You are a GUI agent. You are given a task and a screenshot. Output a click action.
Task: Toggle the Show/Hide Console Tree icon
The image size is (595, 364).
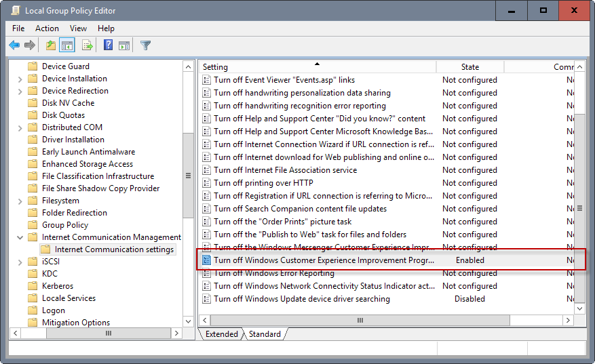67,45
